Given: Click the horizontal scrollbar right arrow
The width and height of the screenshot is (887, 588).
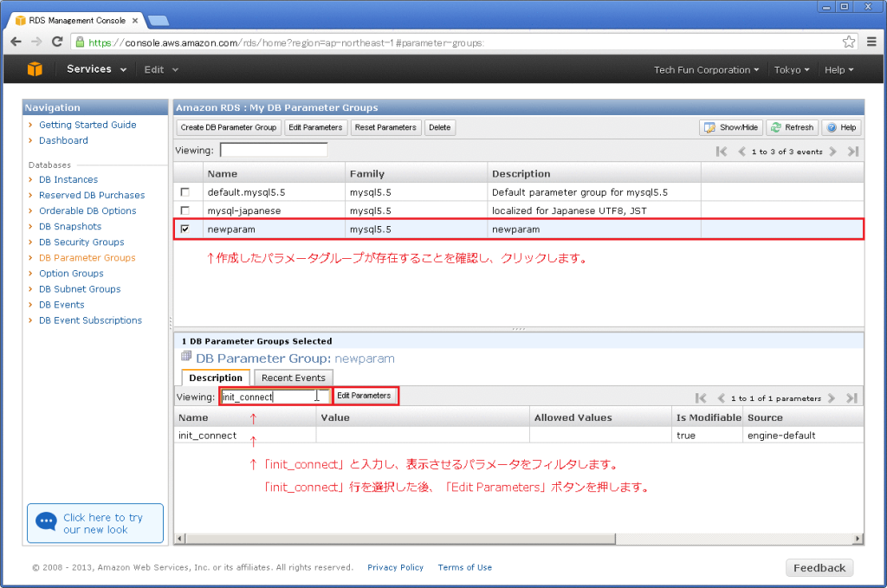Looking at the screenshot, I should click(x=858, y=539).
